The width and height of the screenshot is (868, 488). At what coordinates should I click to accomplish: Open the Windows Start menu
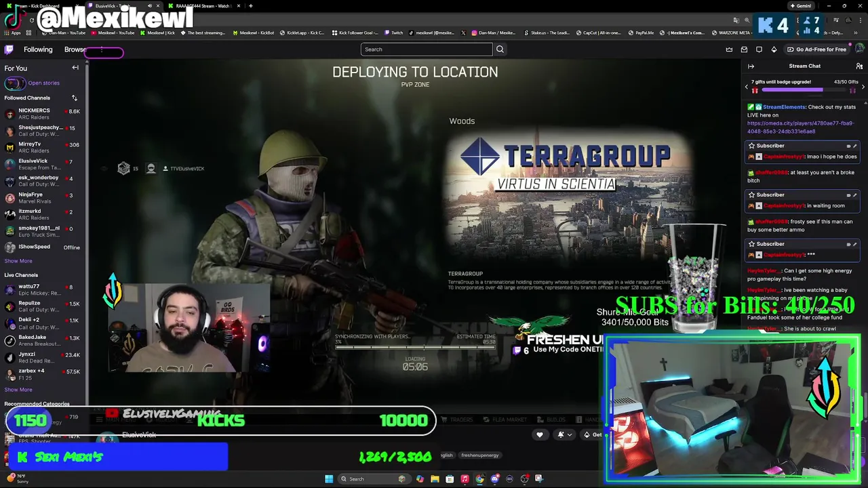pos(329,479)
